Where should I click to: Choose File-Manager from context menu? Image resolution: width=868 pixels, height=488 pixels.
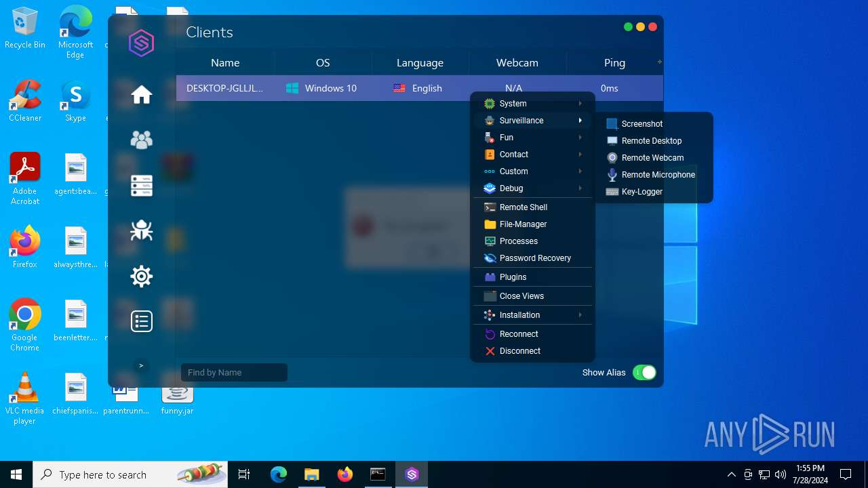532,224
